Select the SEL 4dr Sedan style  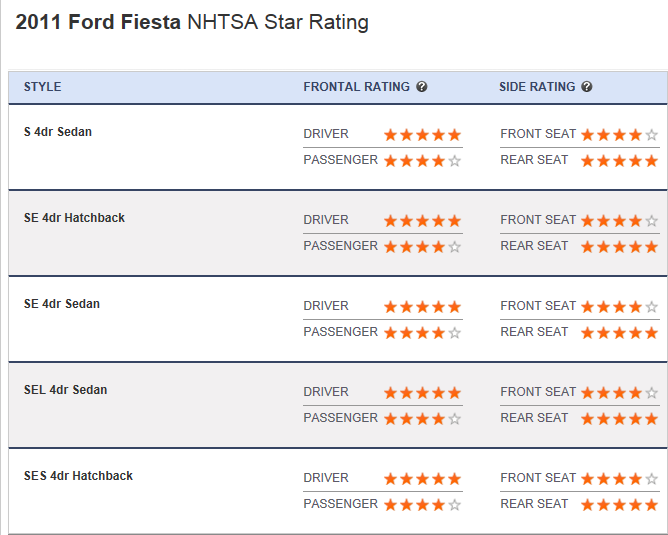pyautogui.click(x=65, y=390)
